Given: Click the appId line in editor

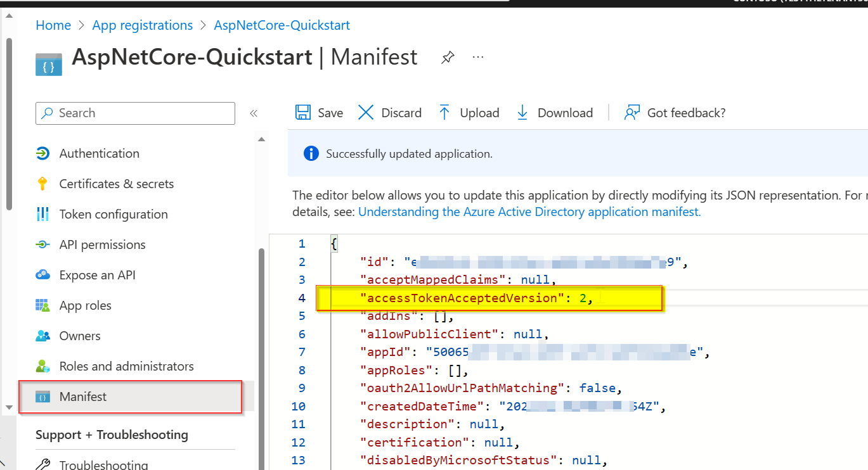Looking at the screenshot, I should click(x=534, y=352).
